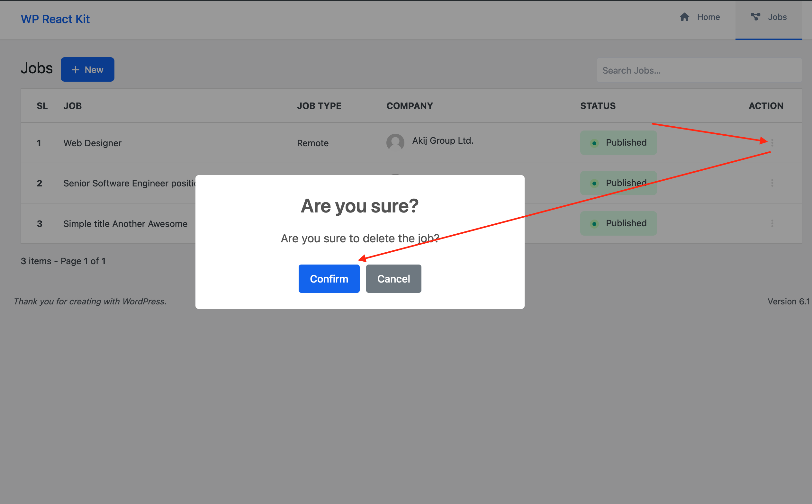Click the WP React Kit logo link
Screen dimensions: 812x504
point(55,19)
